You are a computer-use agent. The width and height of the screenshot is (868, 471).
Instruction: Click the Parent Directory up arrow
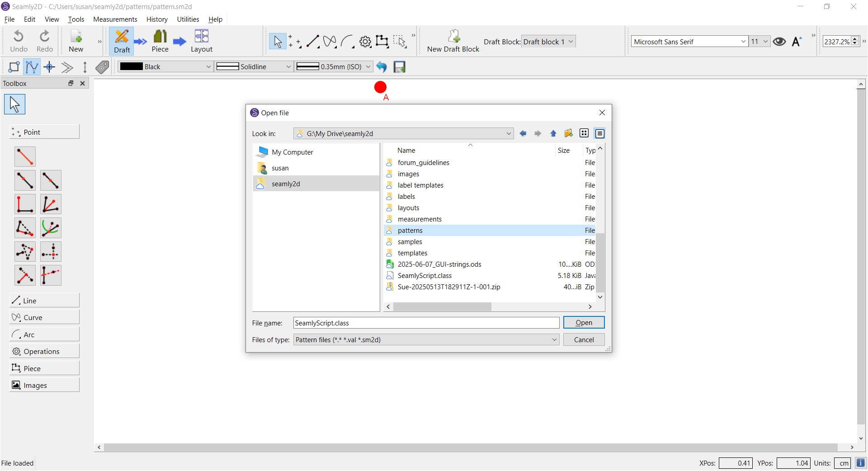[x=553, y=133]
